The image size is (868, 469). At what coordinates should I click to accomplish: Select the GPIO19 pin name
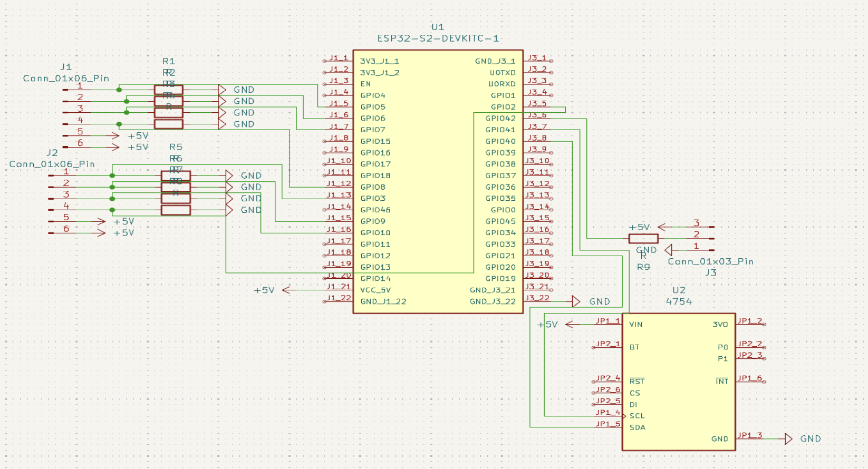500,279
